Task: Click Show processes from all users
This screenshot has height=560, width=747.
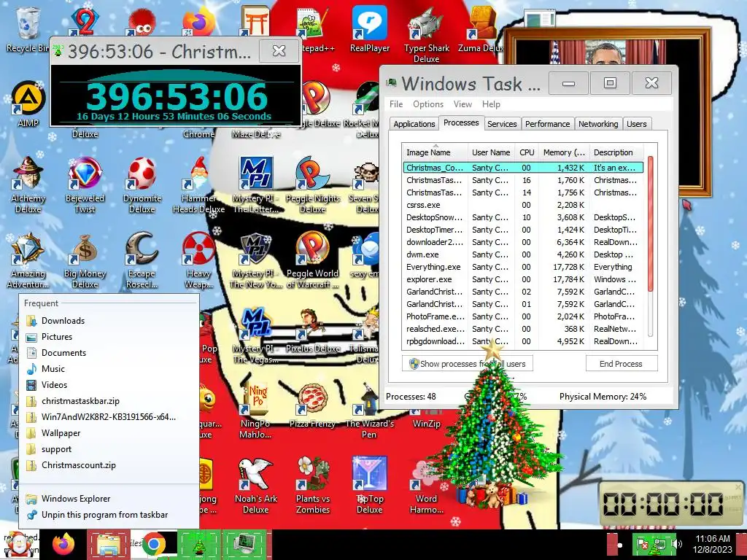Action: (x=468, y=364)
